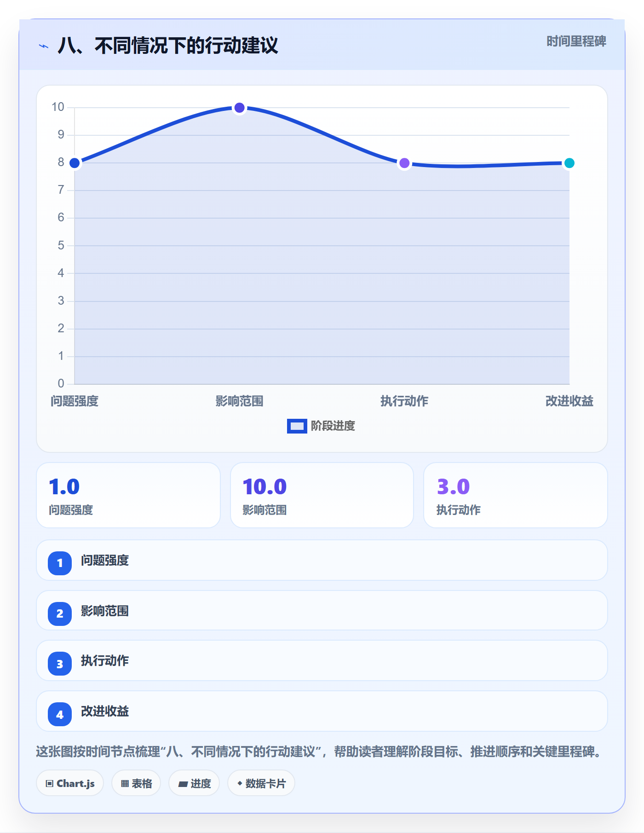Screen dimensions: 644x833
Task: Click the 问题强度 x-axis label under the chart
Action: [75, 401]
